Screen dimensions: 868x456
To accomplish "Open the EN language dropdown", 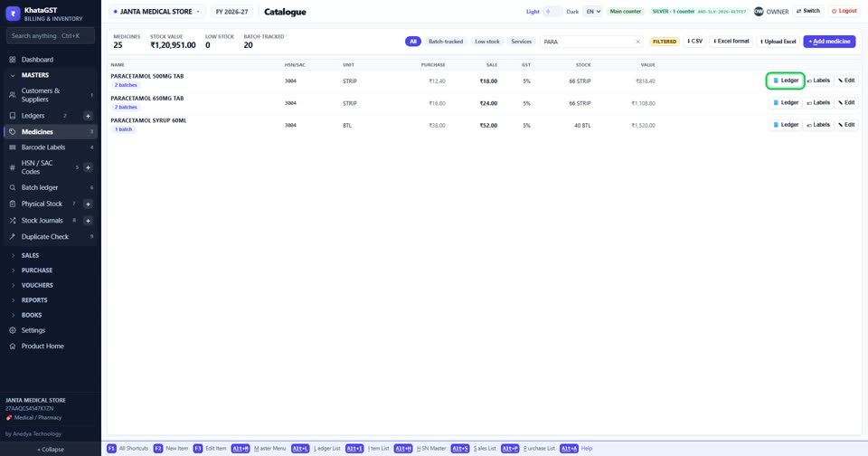I will 593,11.
